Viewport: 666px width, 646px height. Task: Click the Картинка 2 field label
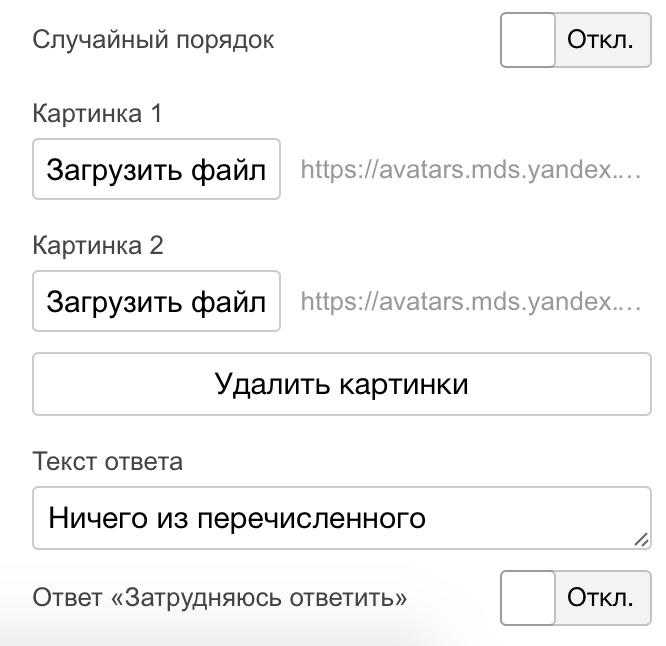pyautogui.click(x=97, y=245)
